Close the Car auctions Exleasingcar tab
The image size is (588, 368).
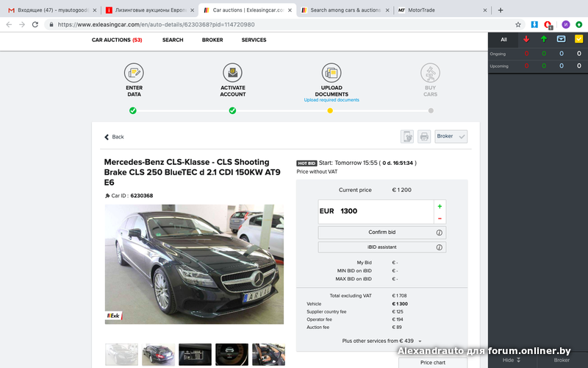tap(290, 10)
